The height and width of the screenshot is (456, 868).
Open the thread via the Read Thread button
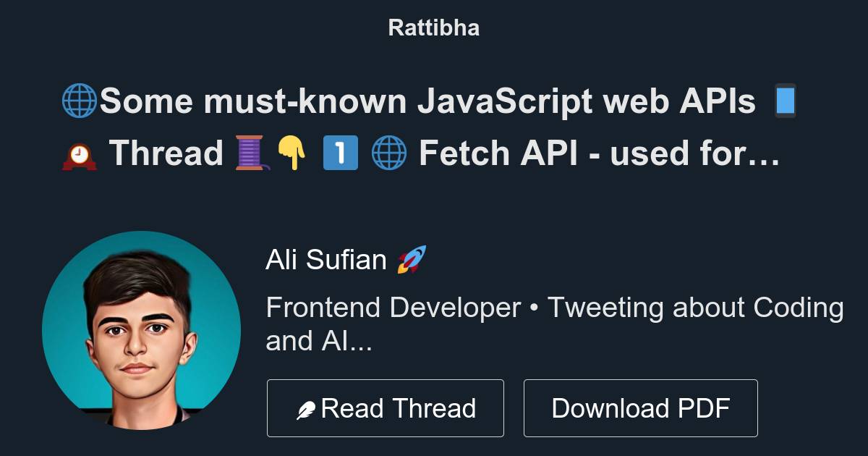click(x=386, y=408)
